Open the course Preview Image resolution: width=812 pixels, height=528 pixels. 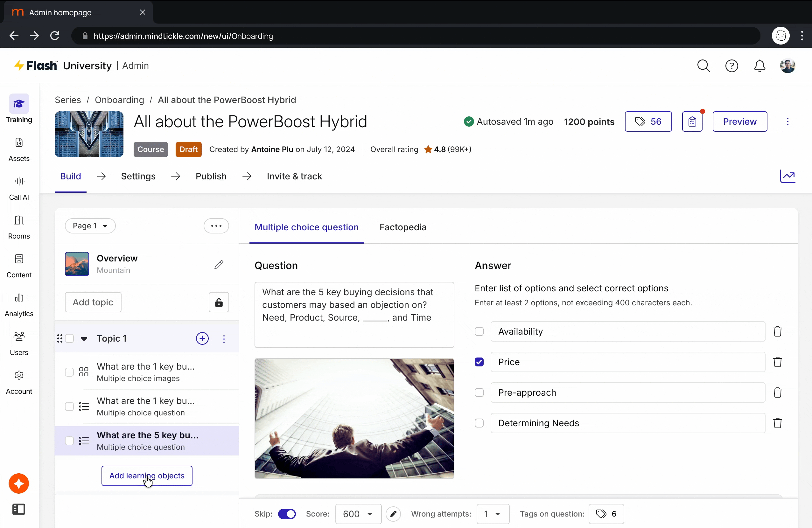[x=739, y=122]
